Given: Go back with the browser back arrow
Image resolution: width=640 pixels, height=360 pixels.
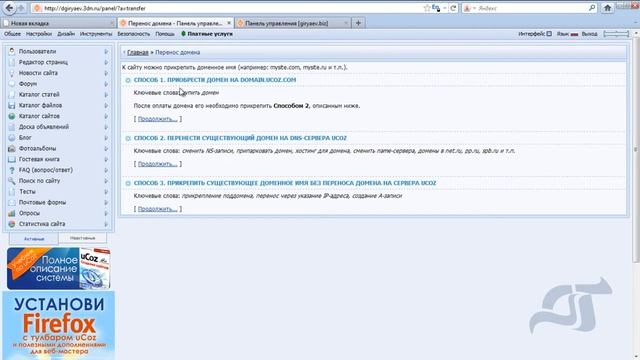Looking at the screenshot, I should [9, 8].
